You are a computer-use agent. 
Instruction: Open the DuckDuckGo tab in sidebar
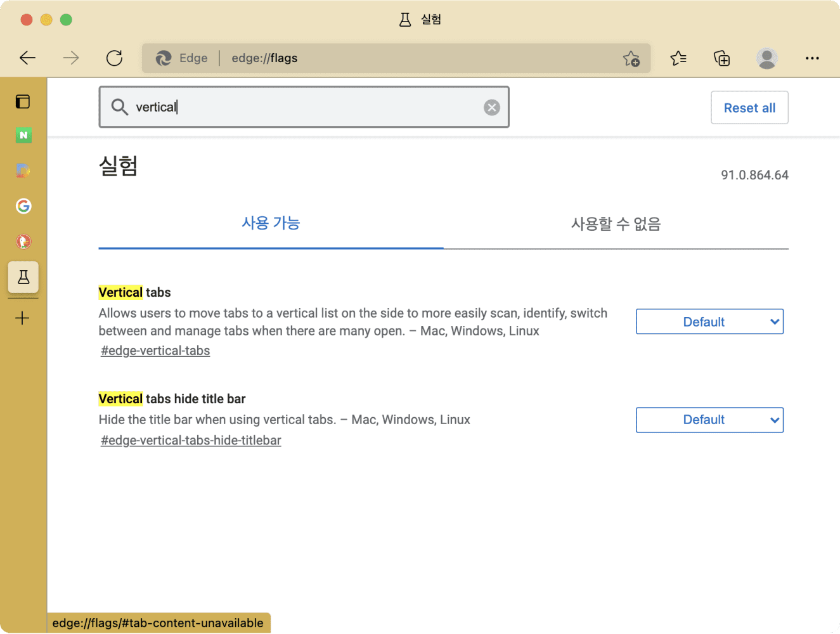23,242
